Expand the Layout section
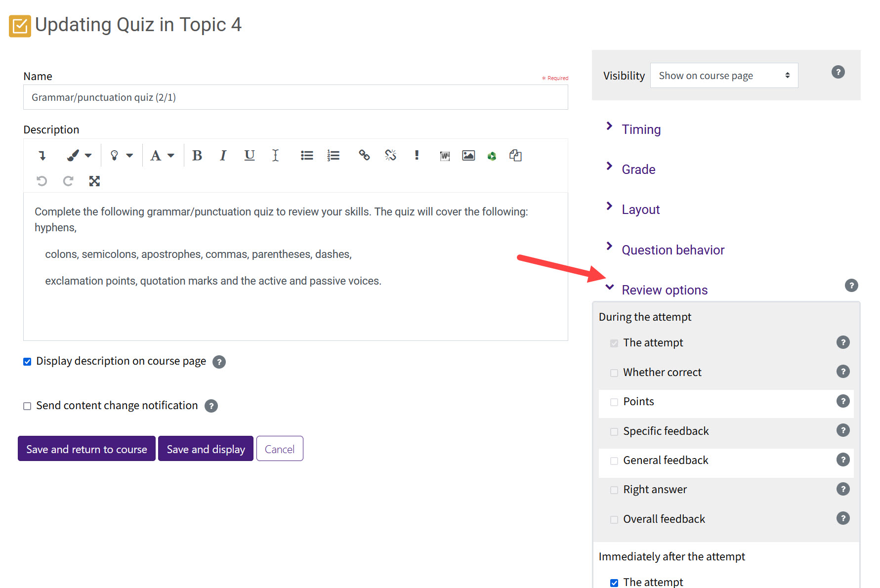 click(640, 210)
